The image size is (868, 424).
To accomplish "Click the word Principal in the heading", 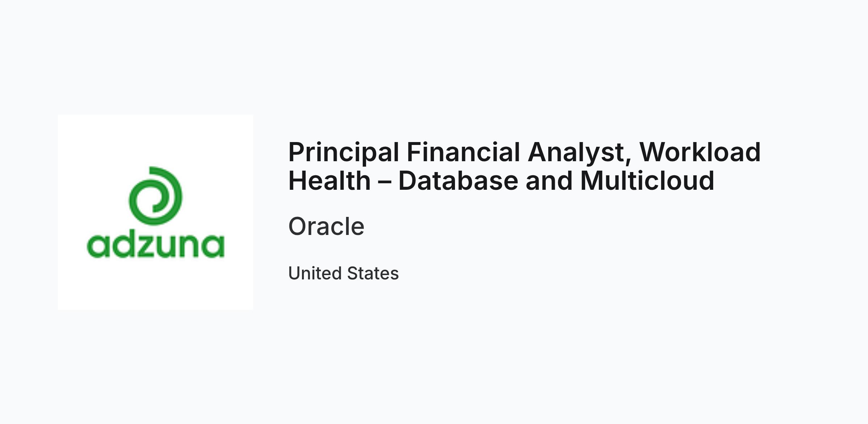I will 344,152.
